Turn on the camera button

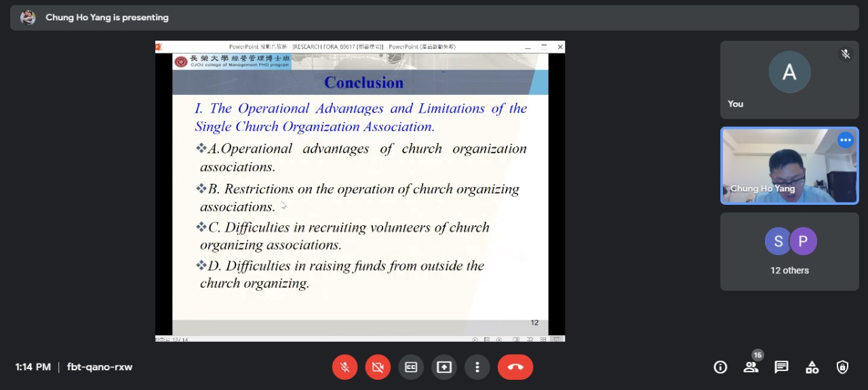tap(378, 367)
